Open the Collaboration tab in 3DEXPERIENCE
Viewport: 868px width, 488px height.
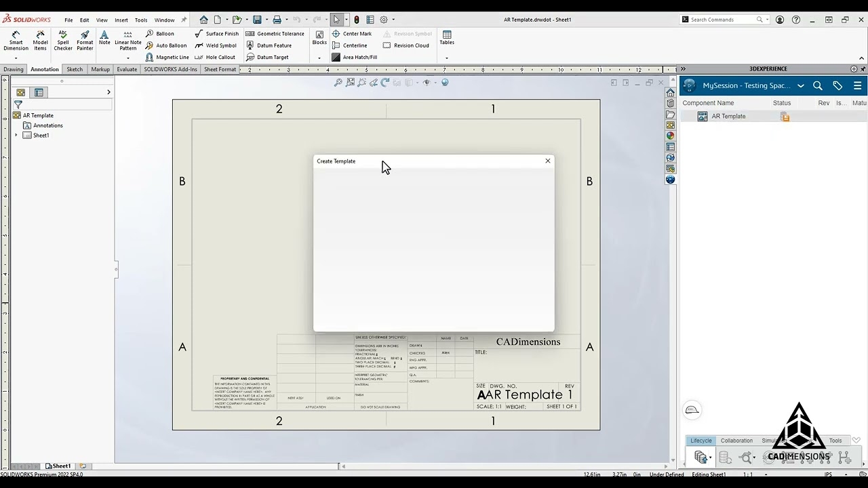pos(736,441)
